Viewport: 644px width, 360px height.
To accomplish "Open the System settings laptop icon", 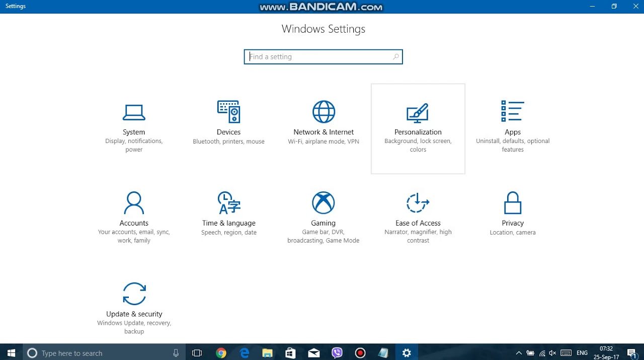I will click(134, 112).
